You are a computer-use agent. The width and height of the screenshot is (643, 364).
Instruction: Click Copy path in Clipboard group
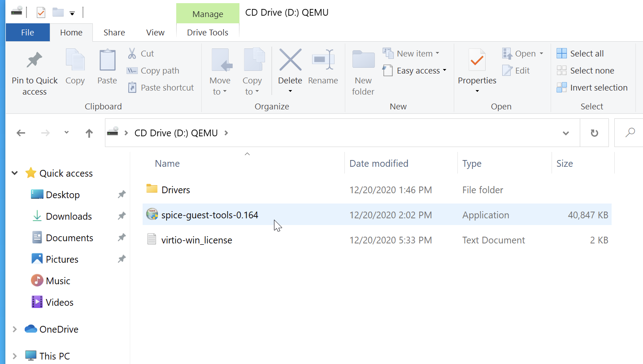tap(154, 70)
